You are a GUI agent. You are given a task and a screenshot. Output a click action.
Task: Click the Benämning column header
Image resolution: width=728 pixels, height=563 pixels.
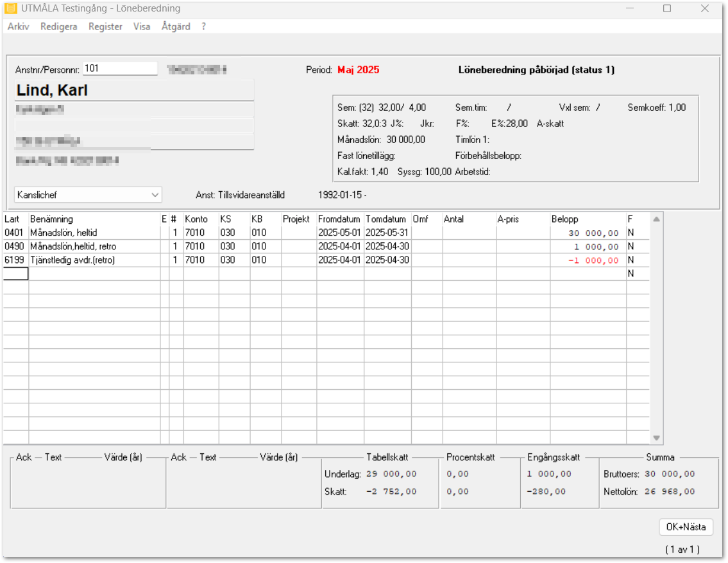51,219
